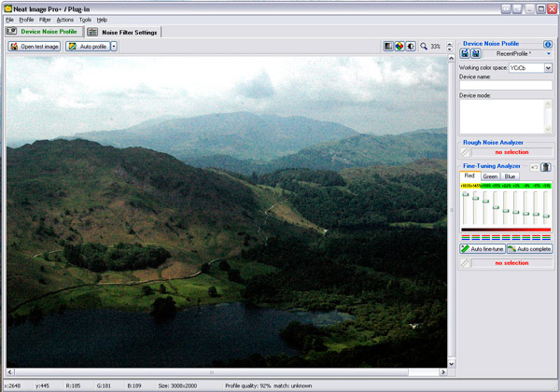Click 'Size: 3008x2000' in status bar
Viewport: 560px width, 392px height.
(177, 385)
